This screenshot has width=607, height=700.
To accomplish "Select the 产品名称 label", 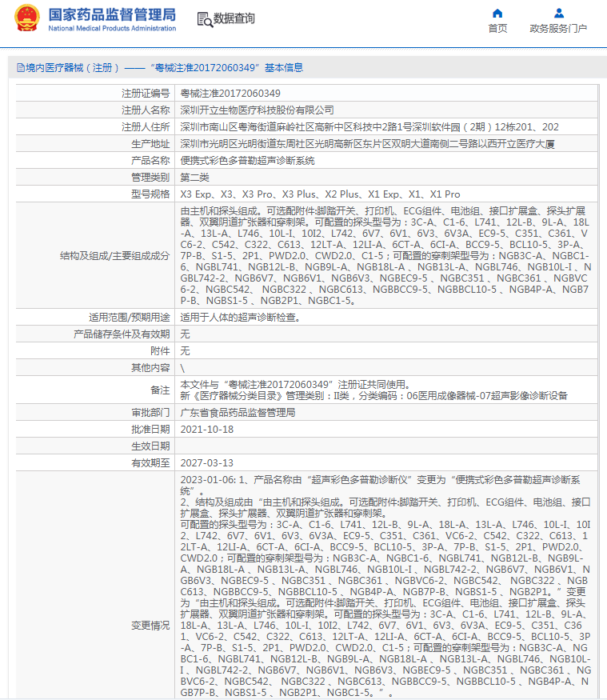I will coord(150,161).
